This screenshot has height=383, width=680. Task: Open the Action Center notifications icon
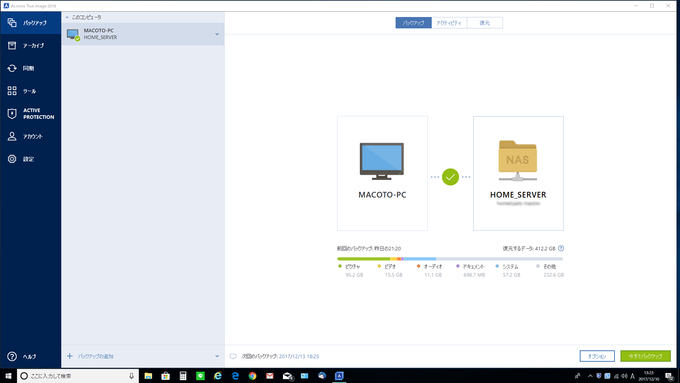pyautogui.click(x=670, y=376)
